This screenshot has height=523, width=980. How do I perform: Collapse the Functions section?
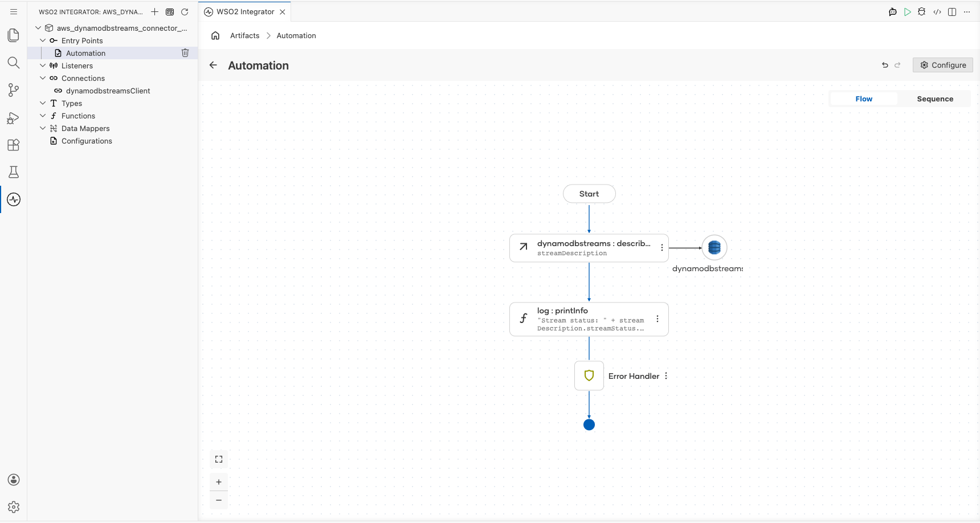tap(43, 116)
